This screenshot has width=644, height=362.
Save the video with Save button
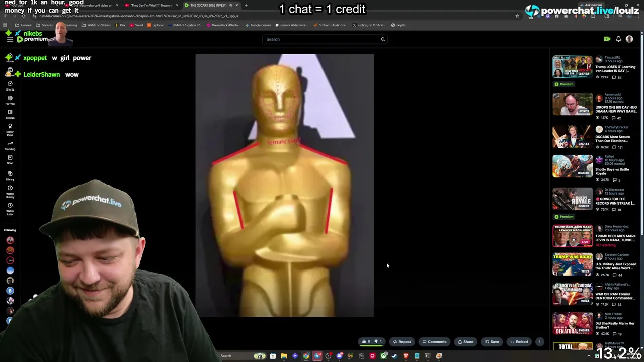pyautogui.click(x=492, y=342)
